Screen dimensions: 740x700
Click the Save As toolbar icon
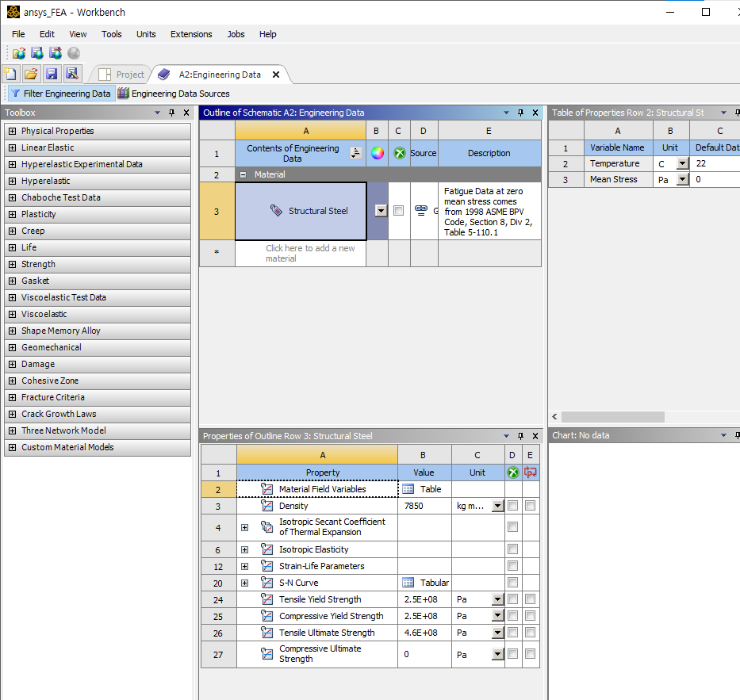tap(71, 74)
